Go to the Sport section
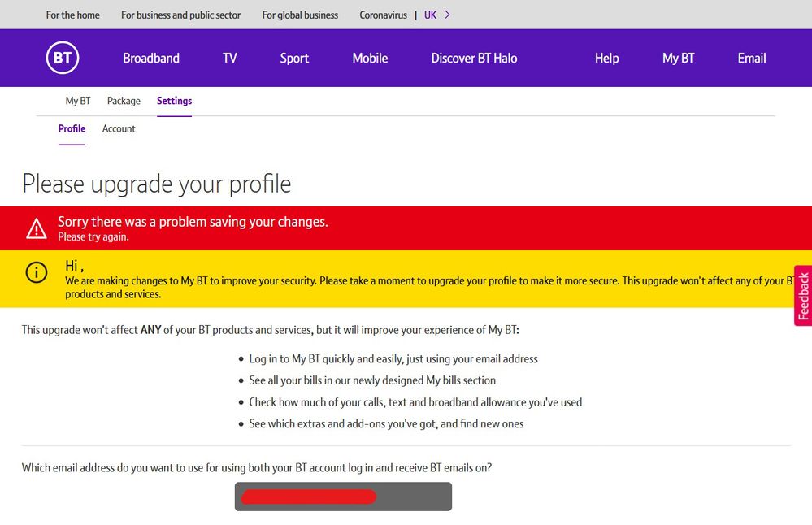This screenshot has height=525, width=812. (294, 58)
